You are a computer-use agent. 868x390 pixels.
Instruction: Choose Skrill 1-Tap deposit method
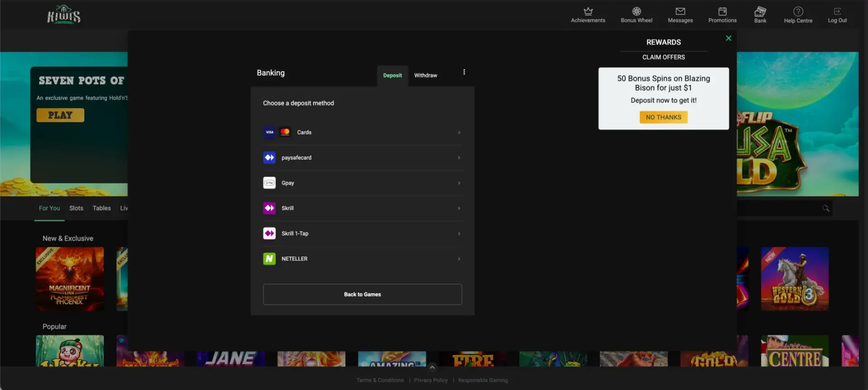[363, 233]
